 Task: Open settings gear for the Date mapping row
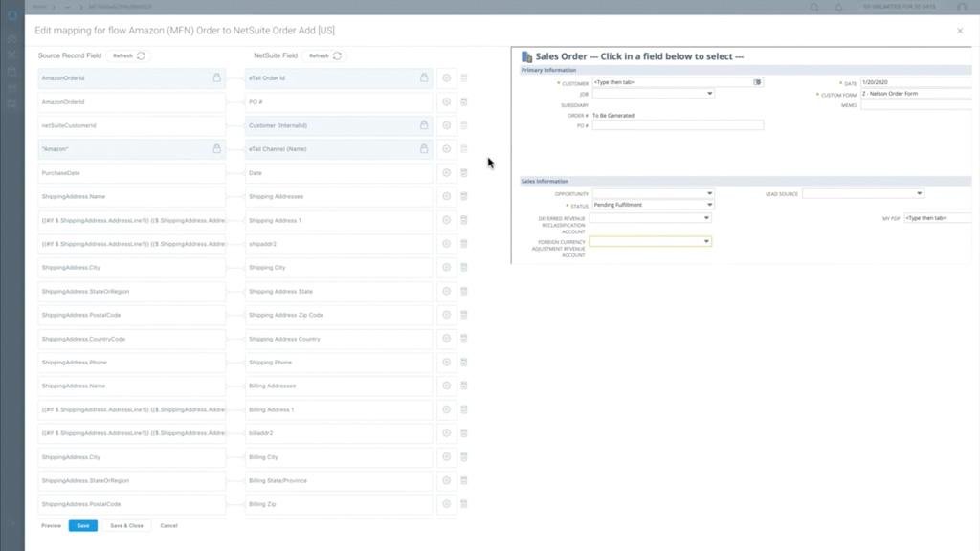446,173
